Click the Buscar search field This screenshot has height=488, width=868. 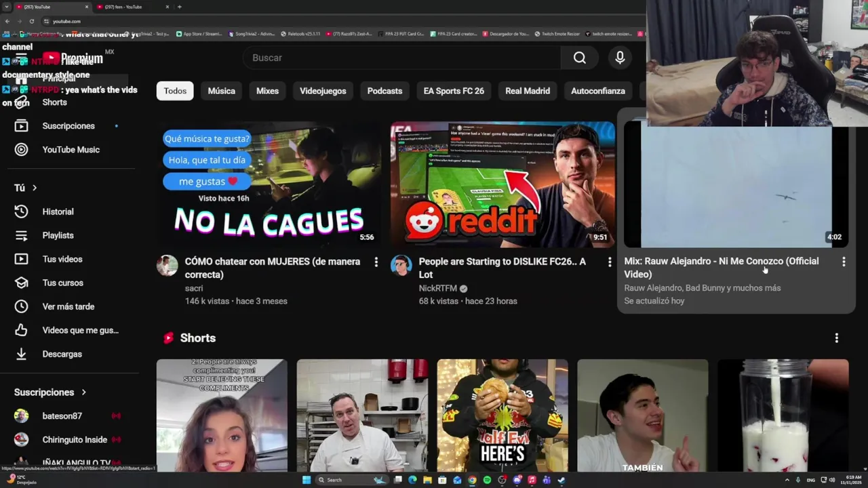[401, 58]
